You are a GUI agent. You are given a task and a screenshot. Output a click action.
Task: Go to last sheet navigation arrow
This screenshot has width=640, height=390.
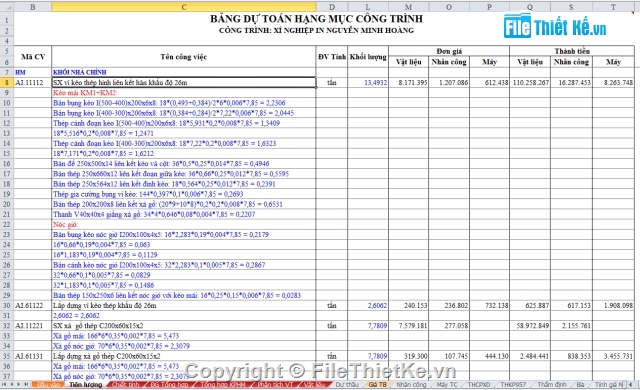point(27,384)
